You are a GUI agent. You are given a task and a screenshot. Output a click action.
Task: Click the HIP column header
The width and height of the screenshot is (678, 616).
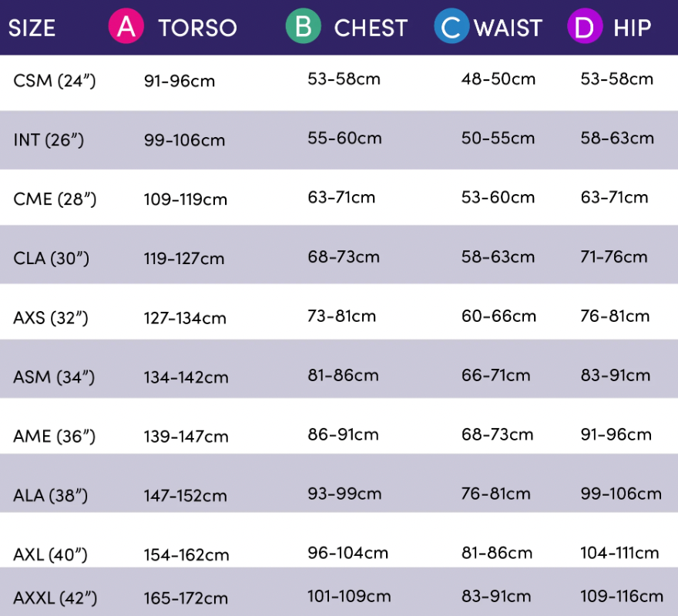633,28
